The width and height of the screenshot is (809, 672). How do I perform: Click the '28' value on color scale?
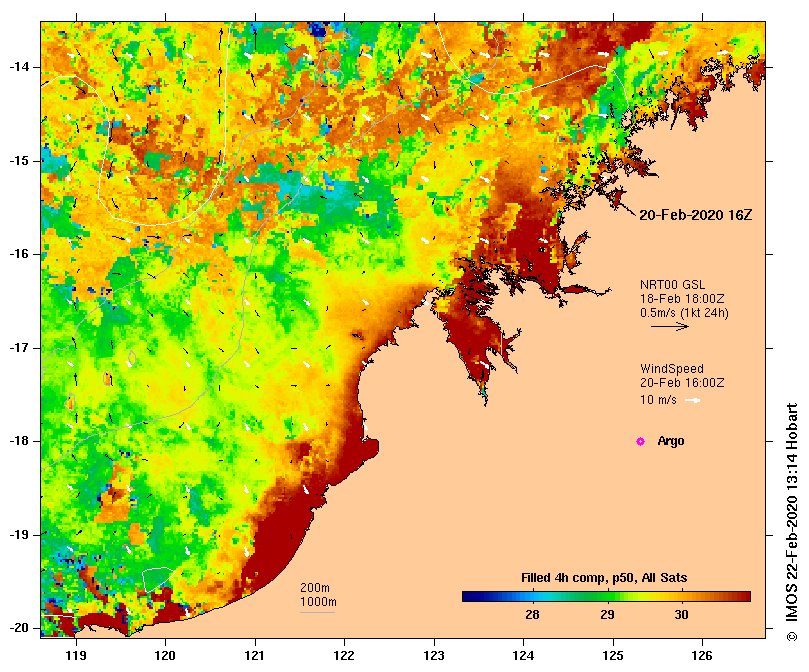point(532,615)
